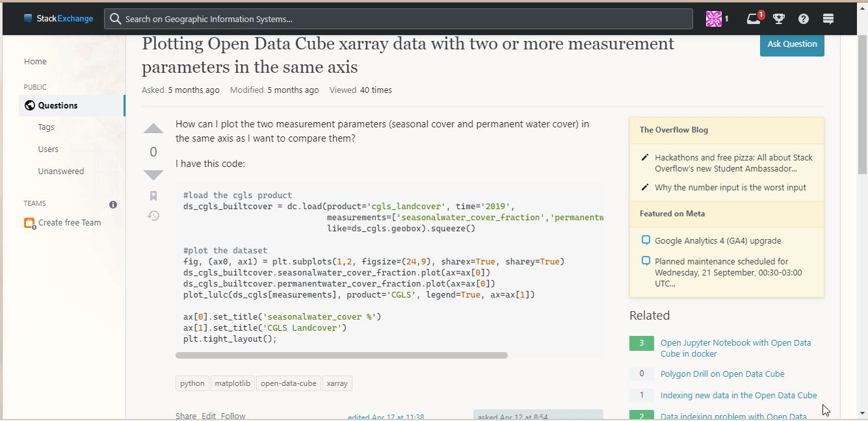Viewport: 868px width, 421px height.
Task: Open the achievements trophy icon
Action: [x=779, y=19]
